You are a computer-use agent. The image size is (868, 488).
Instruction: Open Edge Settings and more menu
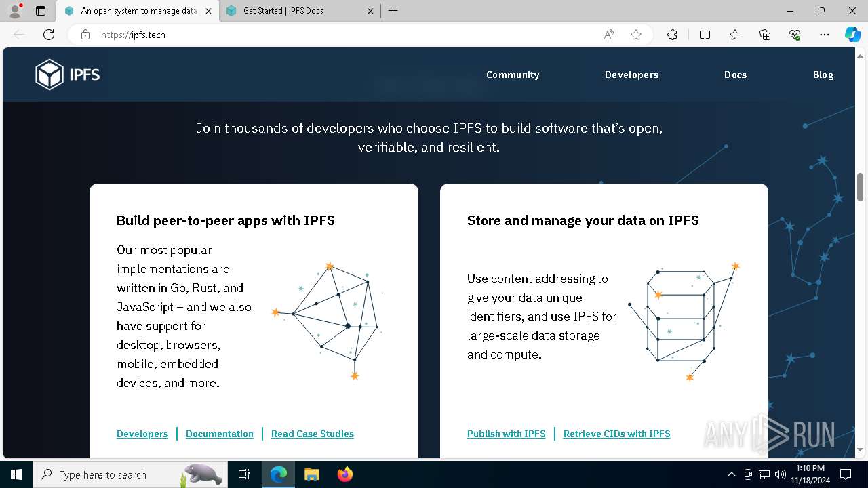click(825, 35)
